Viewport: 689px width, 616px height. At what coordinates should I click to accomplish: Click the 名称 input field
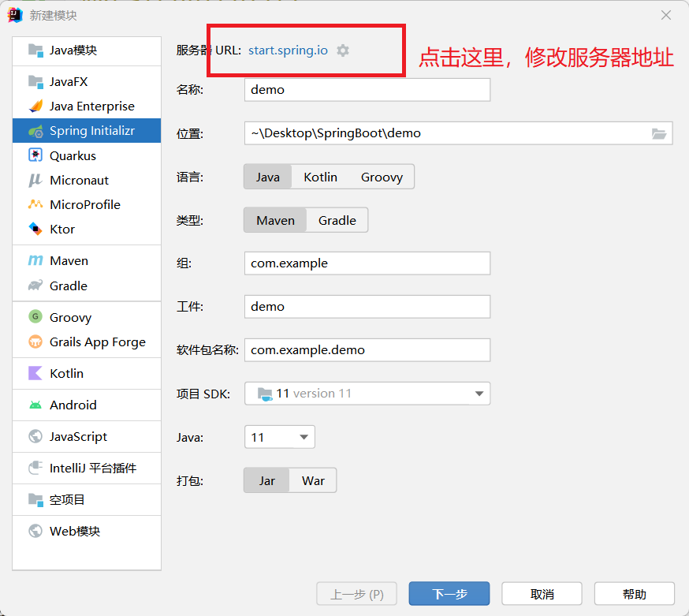tap(367, 90)
